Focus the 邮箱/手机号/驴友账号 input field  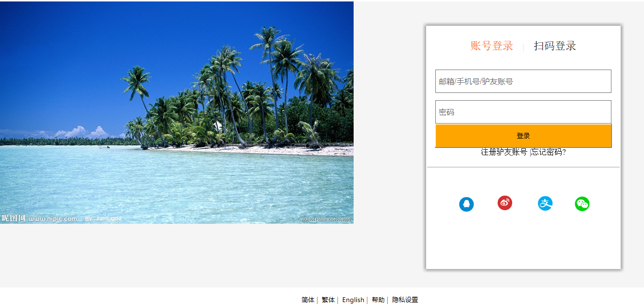point(523,81)
